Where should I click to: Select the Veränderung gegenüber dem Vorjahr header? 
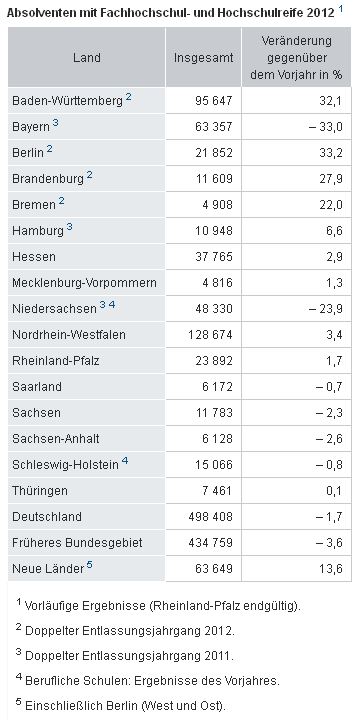(x=296, y=57)
